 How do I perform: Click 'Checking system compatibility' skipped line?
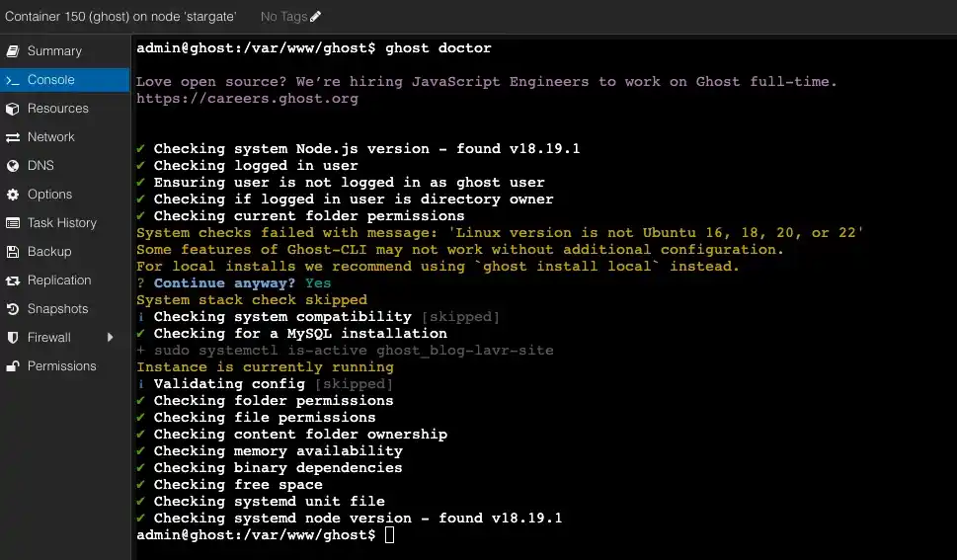(x=318, y=317)
